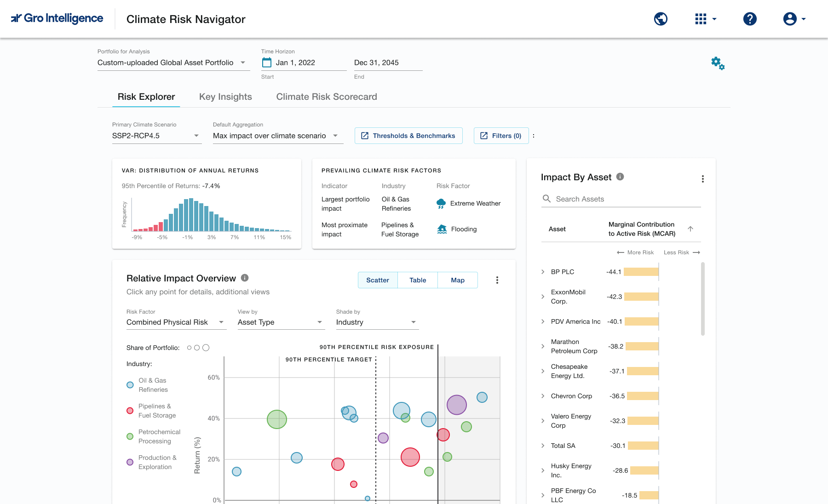Expand the Marathon Petroleum Corp row
This screenshot has width=828, height=504.
[x=543, y=346]
